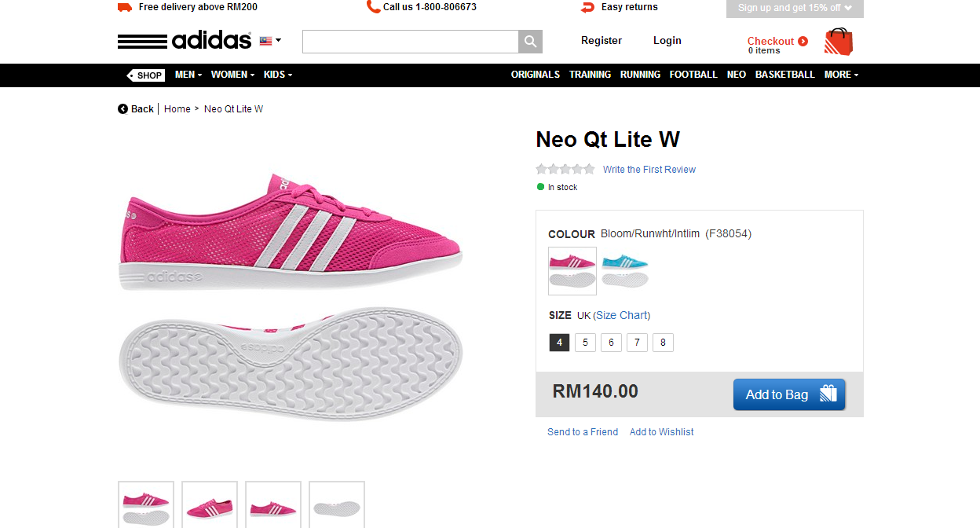Open the country flag selector
This screenshot has height=528, width=980.
(270, 41)
